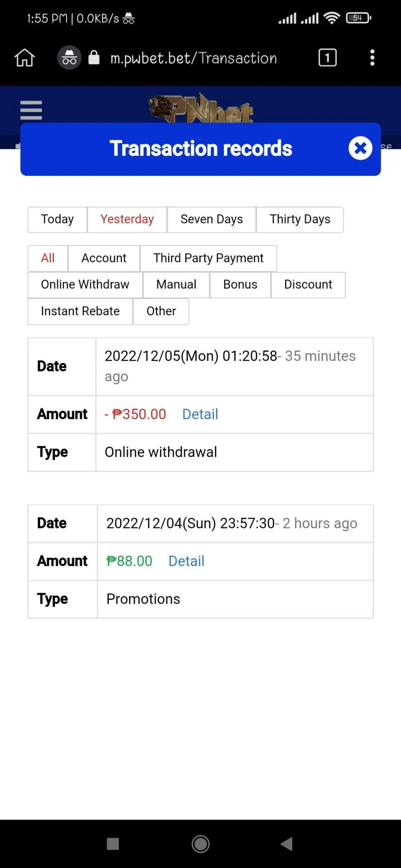Tap the Transaction records title

tap(201, 149)
